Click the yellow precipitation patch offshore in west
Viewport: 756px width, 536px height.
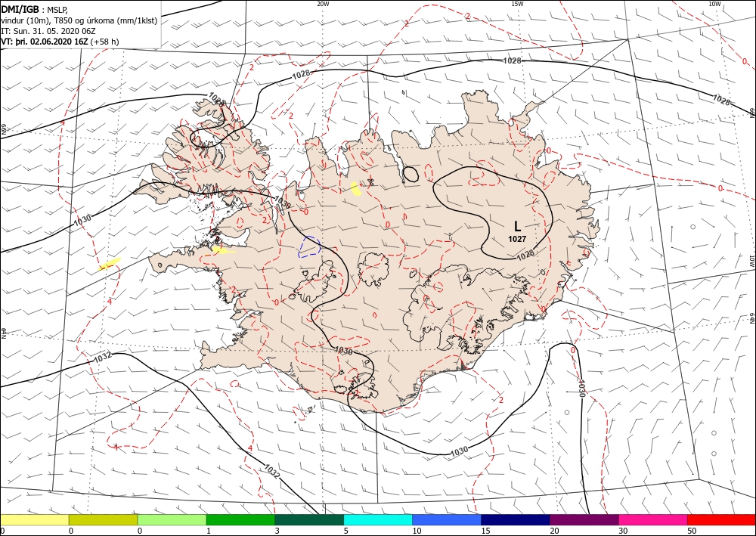pyautogui.click(x=110, y=263)
